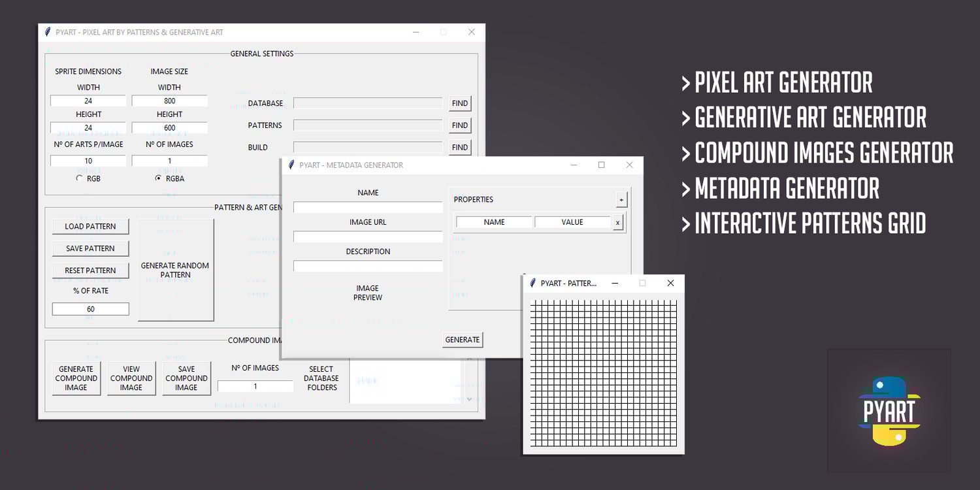Focus the sprite HEIGHT field showing 24
The height and width of the screenshot is (490, 980).
pyautogui.click(x=88, y=128)
